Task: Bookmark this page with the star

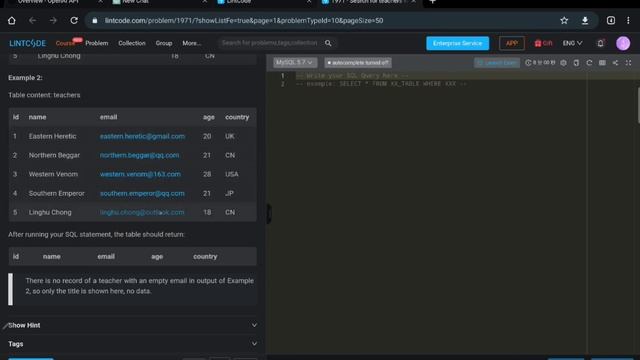Action: click(x=564, y=20)
